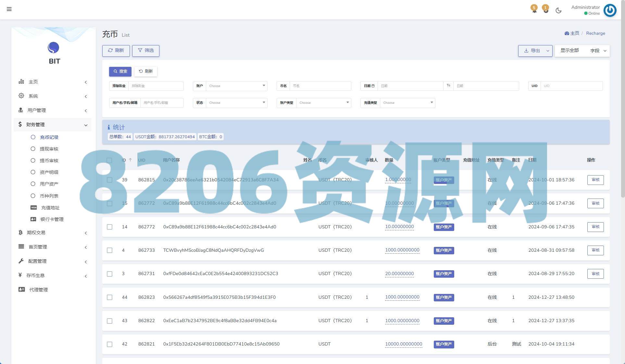625x364 pixels.
Task: Toggle dark mode moon icon
Action: (x=558, y=10)
